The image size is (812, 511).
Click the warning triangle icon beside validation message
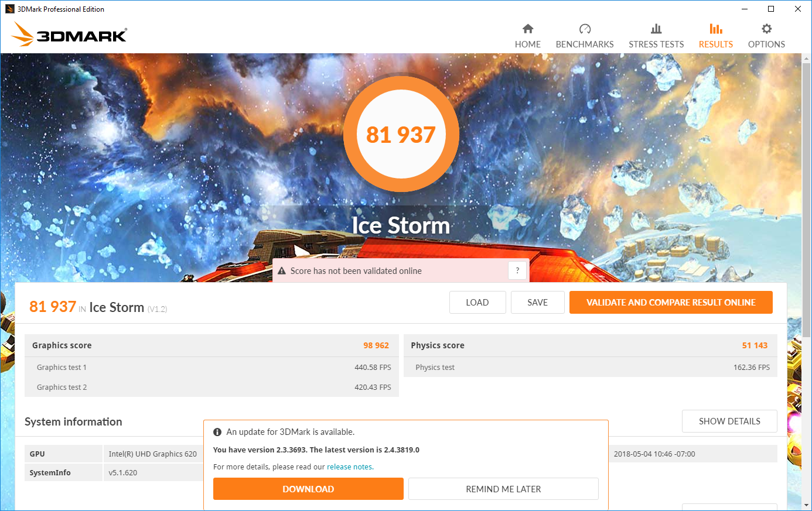(x=282, y=271)
